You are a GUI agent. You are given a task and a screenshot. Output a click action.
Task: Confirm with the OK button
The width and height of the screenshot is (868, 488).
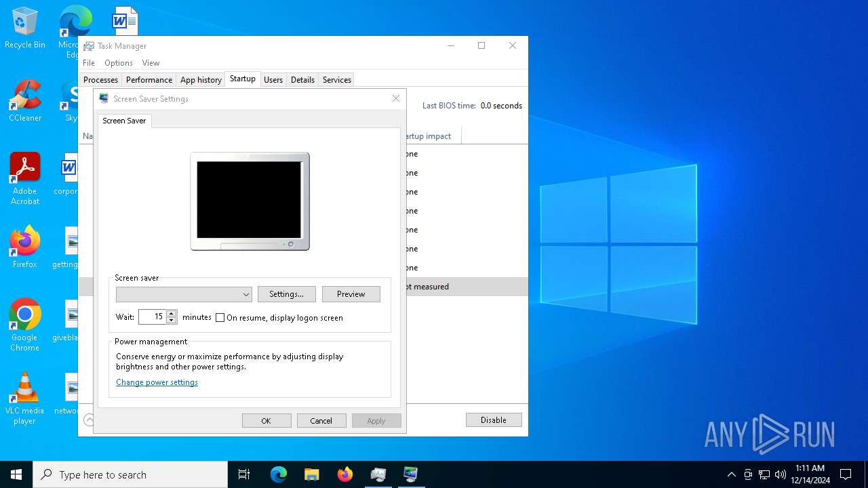(x=267, y=421)
